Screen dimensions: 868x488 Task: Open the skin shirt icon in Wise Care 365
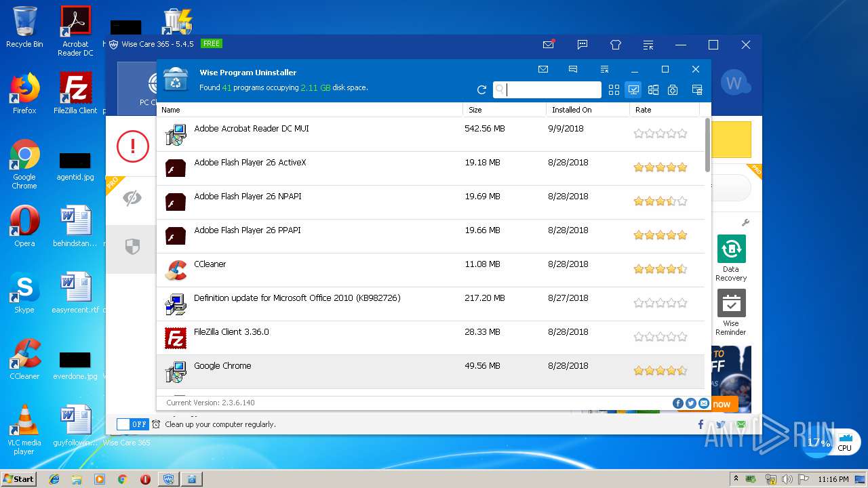pyautogui.click(x=616, y=45)
